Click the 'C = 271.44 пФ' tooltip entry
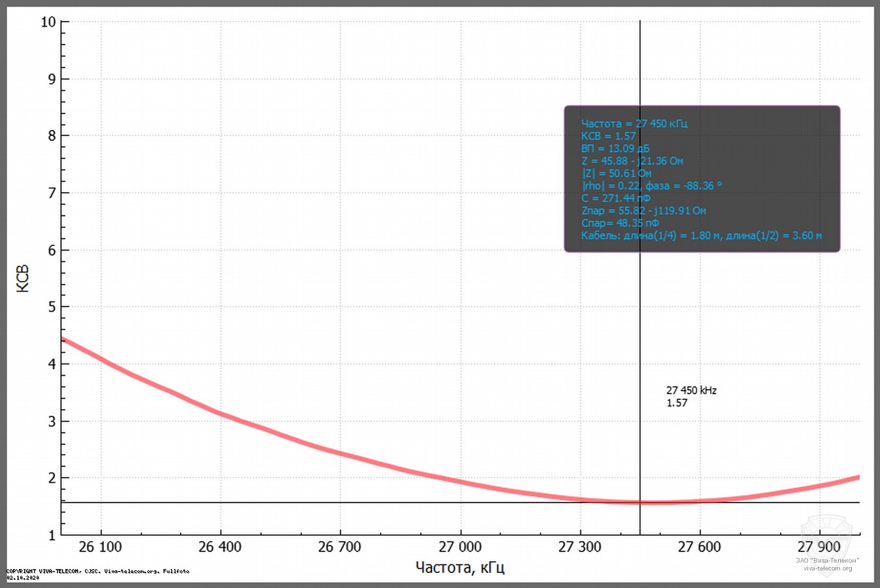Screen dimensions: 880x588 pyautogui.click(x=615, y=198)
